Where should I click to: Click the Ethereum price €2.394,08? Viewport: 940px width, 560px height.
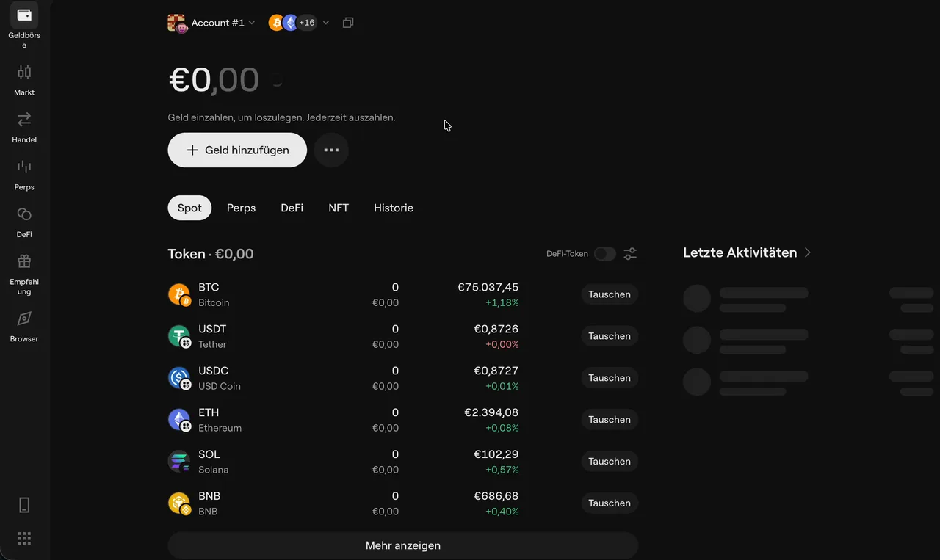click(x=491, y=412)
